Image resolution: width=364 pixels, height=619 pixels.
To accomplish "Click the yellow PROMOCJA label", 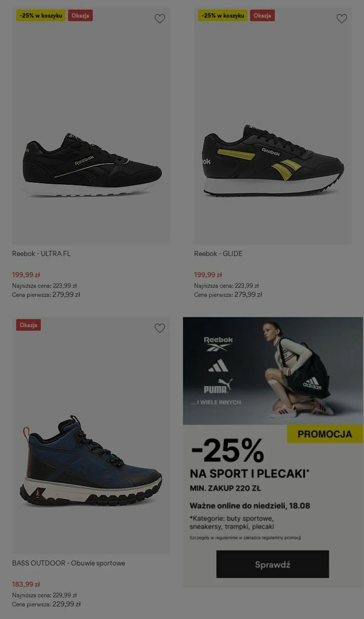I will point(325,434).
